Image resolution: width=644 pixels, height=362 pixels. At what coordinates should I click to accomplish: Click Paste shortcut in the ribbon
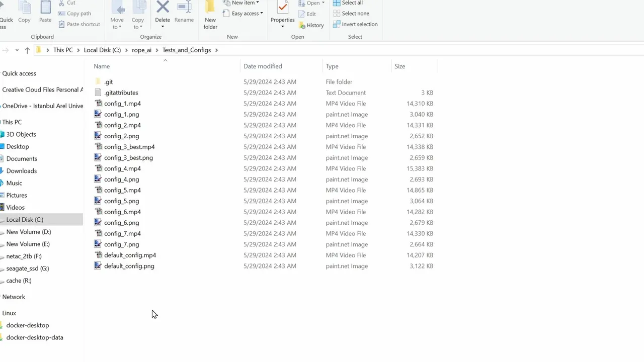[79, 24]
